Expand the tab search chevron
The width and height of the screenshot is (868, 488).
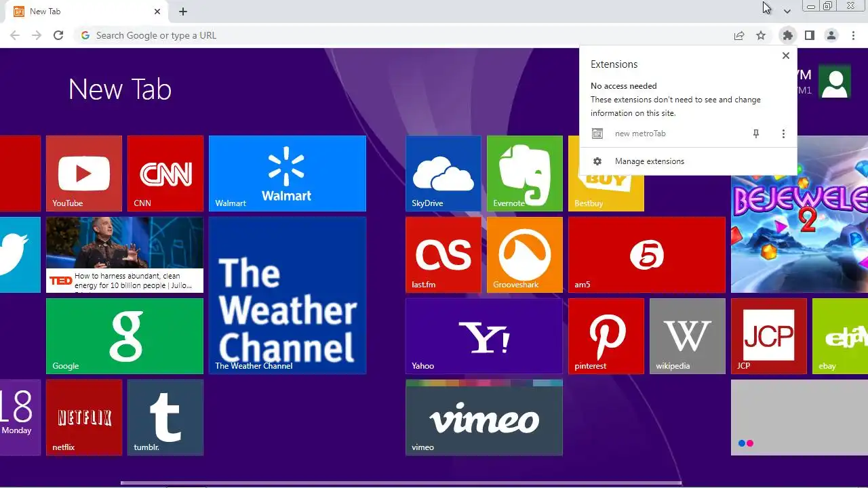coord(787,12)
